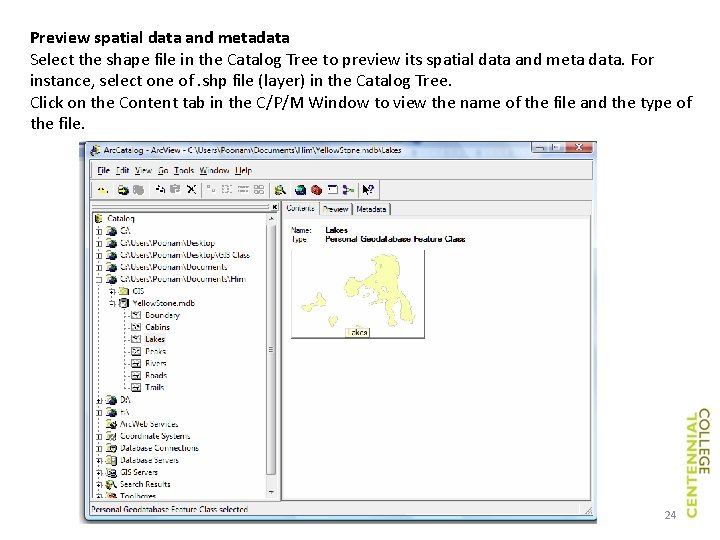Click the Lakes thumbnail preview image
This screenshot has height=540, width=720.
click(x=358, y=294)
